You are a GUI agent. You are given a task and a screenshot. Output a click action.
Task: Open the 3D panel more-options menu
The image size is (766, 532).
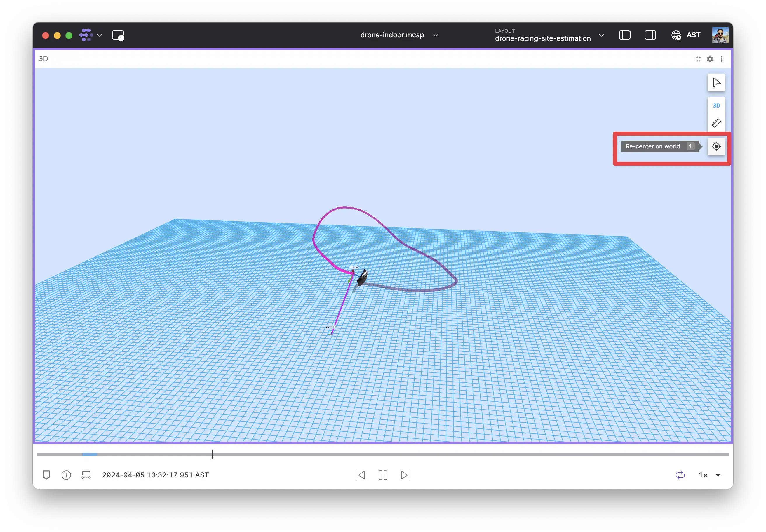pos(722,59)
